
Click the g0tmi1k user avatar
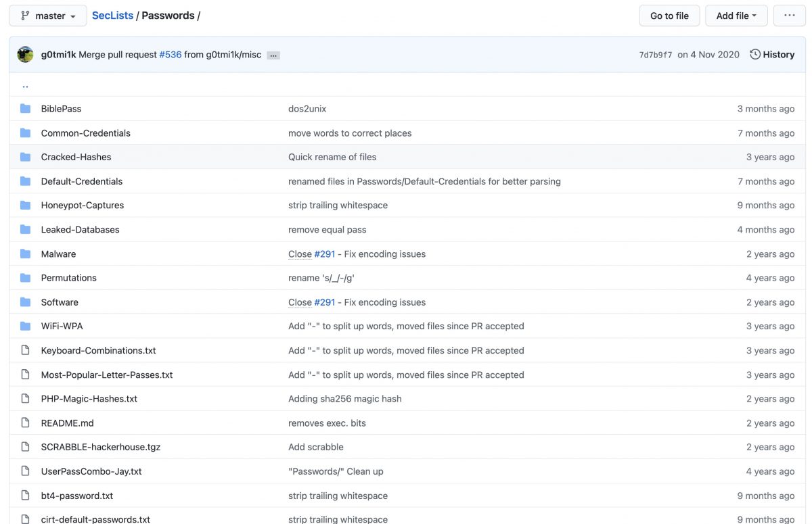[x=25, y=55]
